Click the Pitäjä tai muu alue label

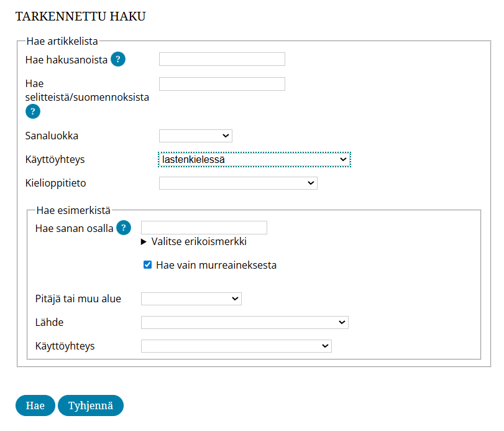pyautogui.click(x=78, y=299)
